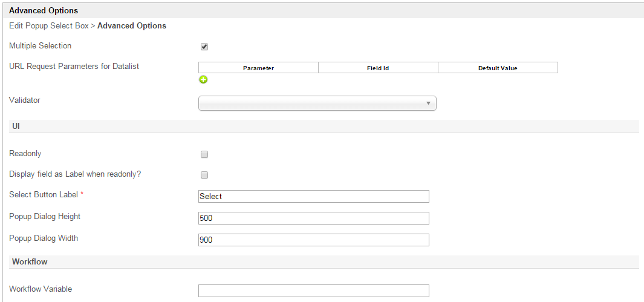Go back to Edit Popup Select Box

[48, 26]
